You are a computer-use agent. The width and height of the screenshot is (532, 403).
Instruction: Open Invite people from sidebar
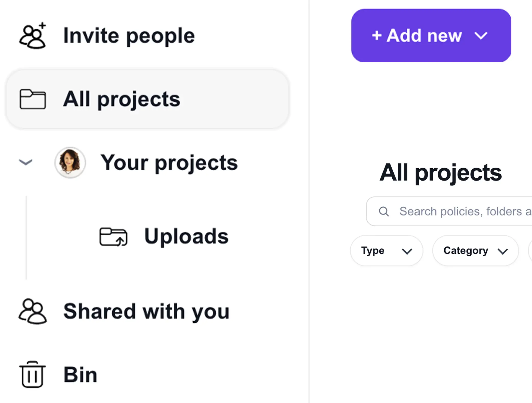(129, 36)
